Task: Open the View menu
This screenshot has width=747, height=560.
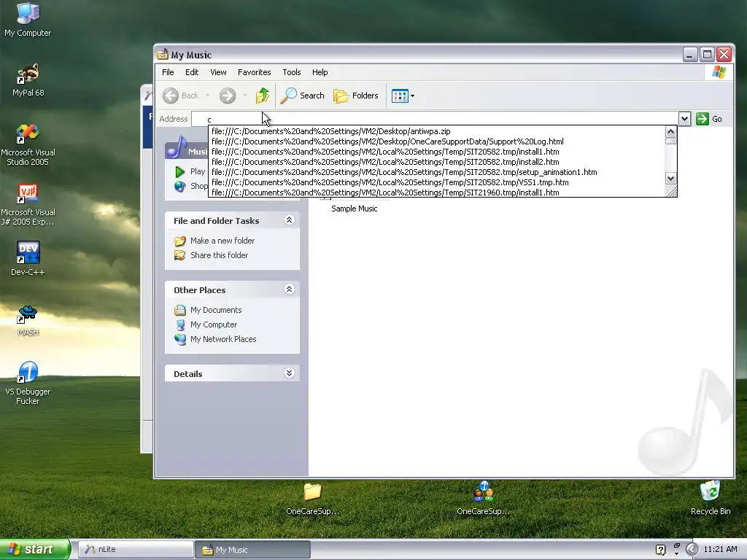Action: (218, 72)
